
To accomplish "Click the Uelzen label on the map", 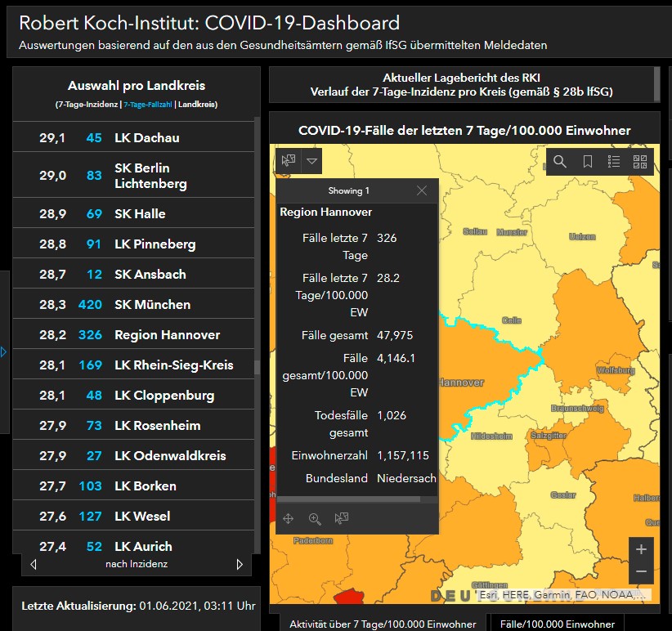I will [x=582, y=237].
